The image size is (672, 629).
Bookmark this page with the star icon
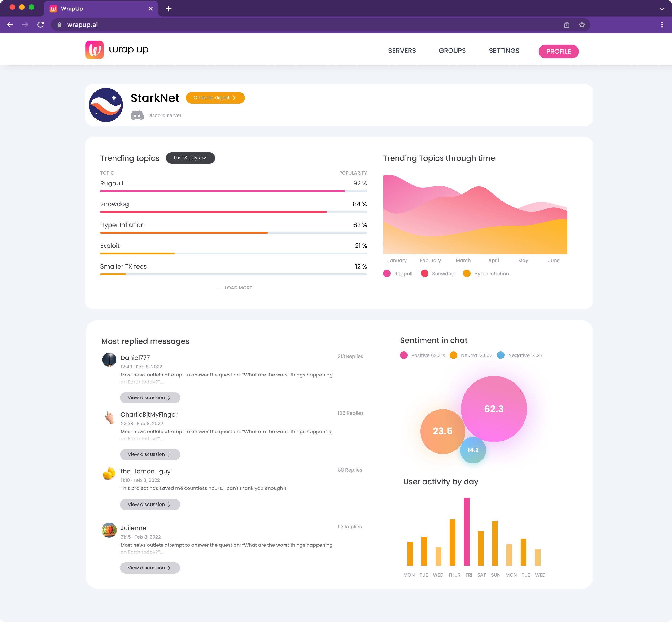582,25
